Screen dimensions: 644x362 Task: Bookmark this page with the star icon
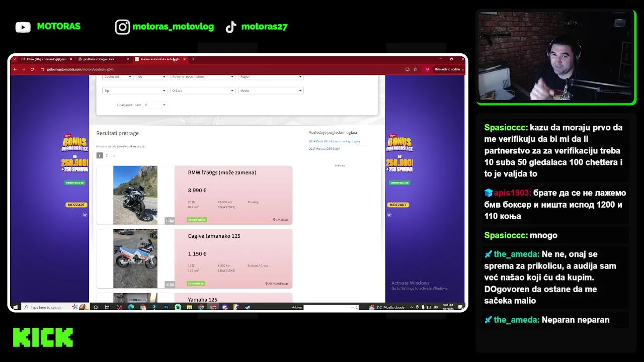point(415,69)
